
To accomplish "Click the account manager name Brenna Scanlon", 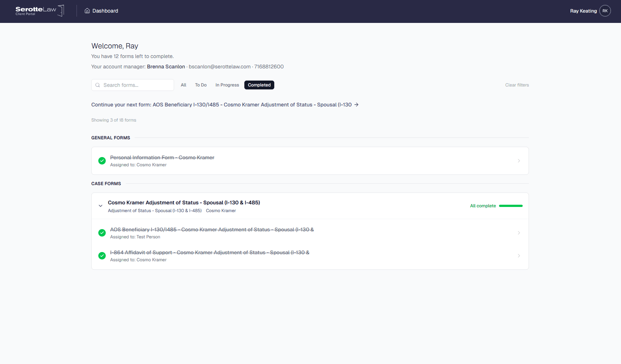I will click(x=166, y=67).
